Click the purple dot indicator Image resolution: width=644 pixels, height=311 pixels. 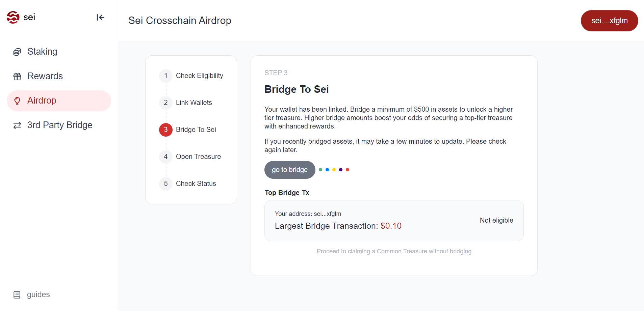click(x=341, y=170)
